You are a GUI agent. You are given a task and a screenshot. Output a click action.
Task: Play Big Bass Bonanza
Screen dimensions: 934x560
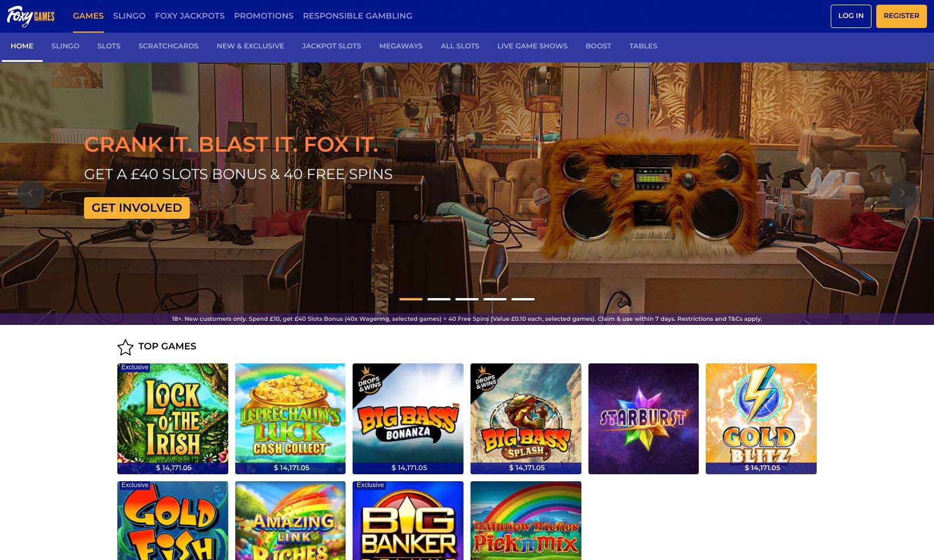click(x=407, y=414)
